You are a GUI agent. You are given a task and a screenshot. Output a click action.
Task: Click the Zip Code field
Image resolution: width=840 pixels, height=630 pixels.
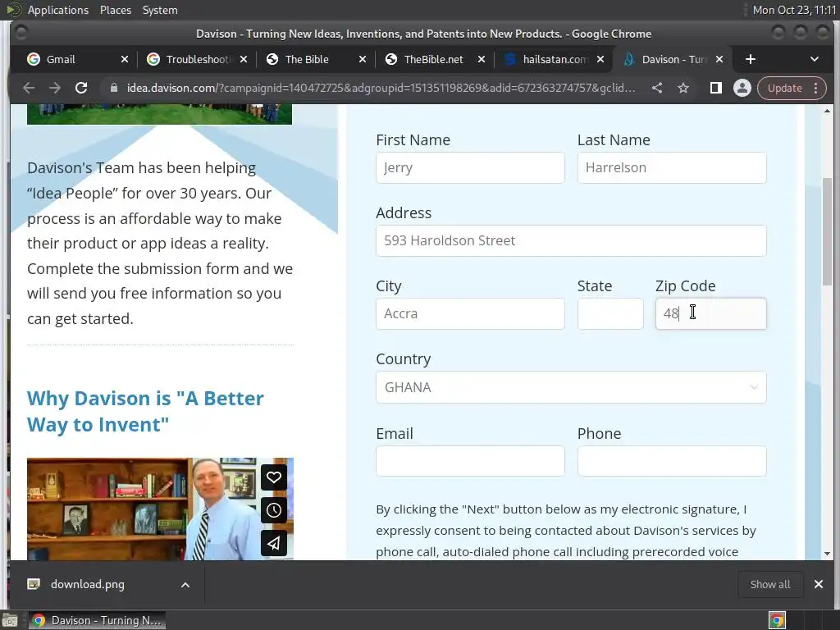pyautogui.click(x=711, y=314)
